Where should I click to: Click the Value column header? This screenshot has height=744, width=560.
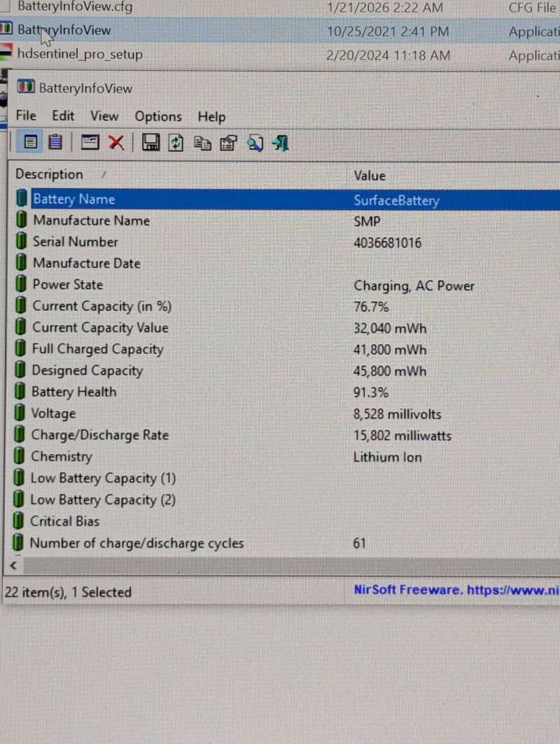pyautogui.click(x=370, y=176)
